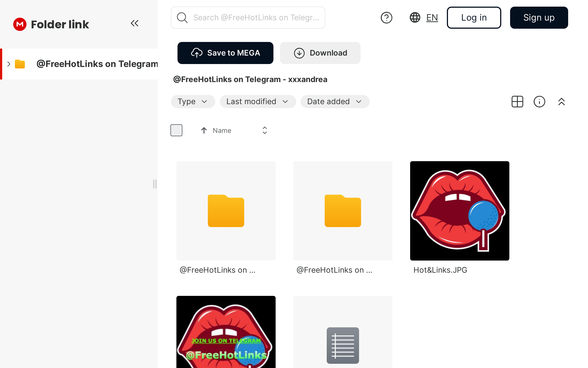
Task: Click the Hot&Links.JPG file name
Action: (440, 270)
